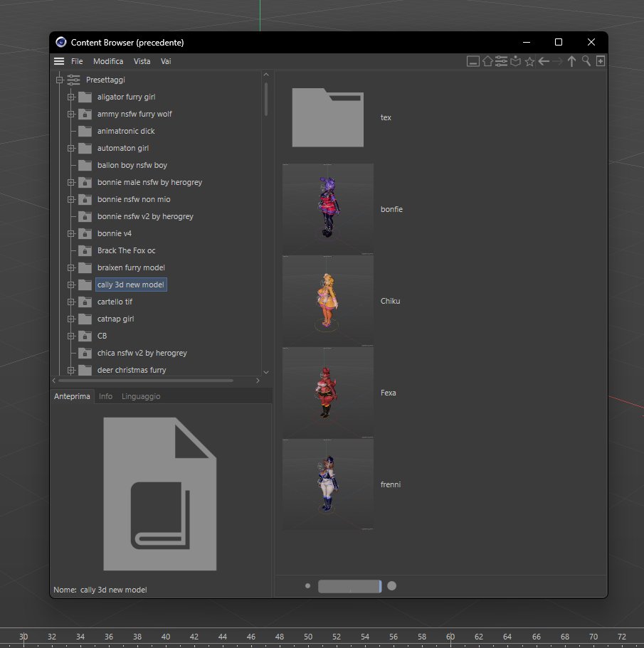Screen dimensions: 644x648
Task: Expand the automaton girl folder
Action: point(71,149)
